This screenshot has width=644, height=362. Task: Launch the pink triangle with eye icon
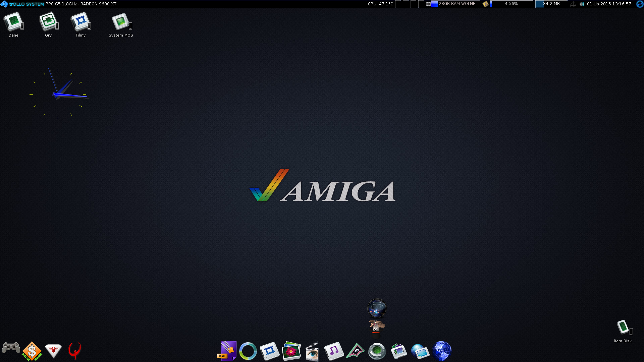pos(355,351)
